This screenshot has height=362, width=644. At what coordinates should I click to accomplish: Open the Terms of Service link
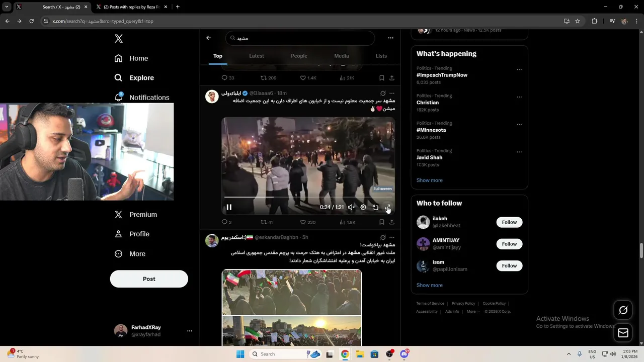click(430, 304)
